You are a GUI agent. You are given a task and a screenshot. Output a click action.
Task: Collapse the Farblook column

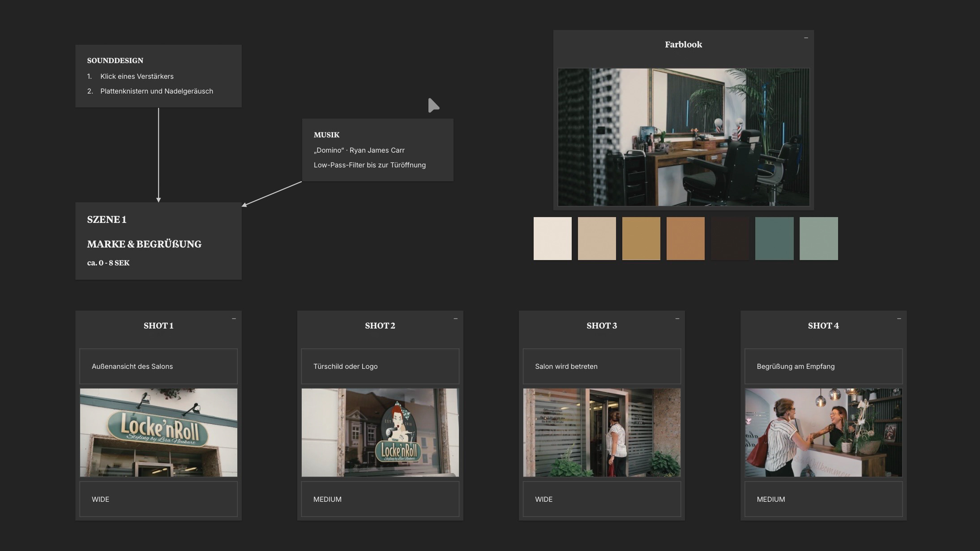click(x=806, y=38)
